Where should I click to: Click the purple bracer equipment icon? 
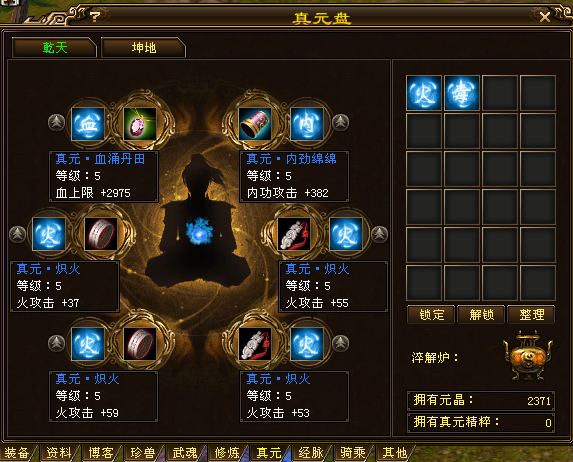[x=255, y=124]
